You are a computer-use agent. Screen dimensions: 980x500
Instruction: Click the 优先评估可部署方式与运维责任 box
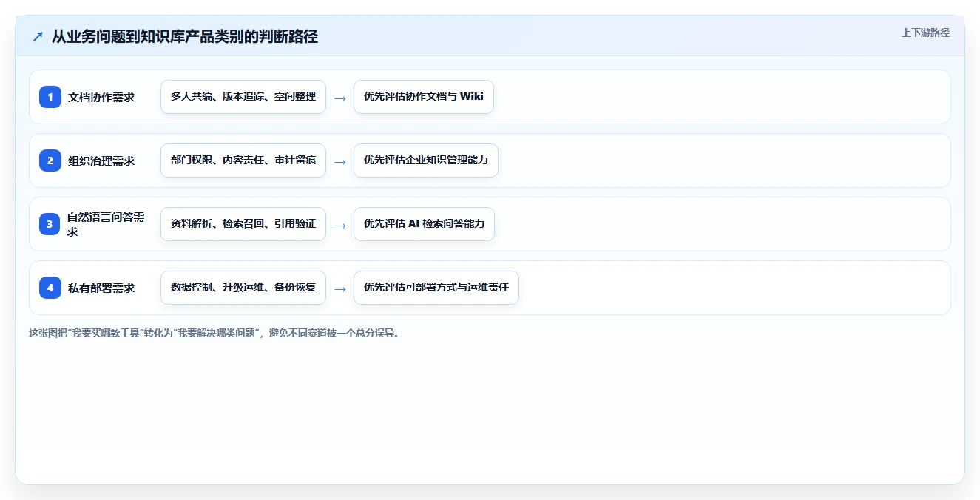(436, 288)
